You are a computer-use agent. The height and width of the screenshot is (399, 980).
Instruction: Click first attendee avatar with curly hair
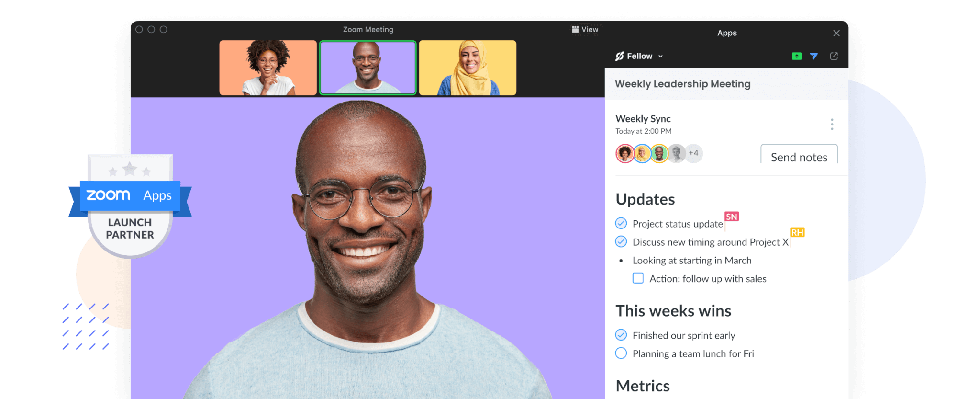625,153
